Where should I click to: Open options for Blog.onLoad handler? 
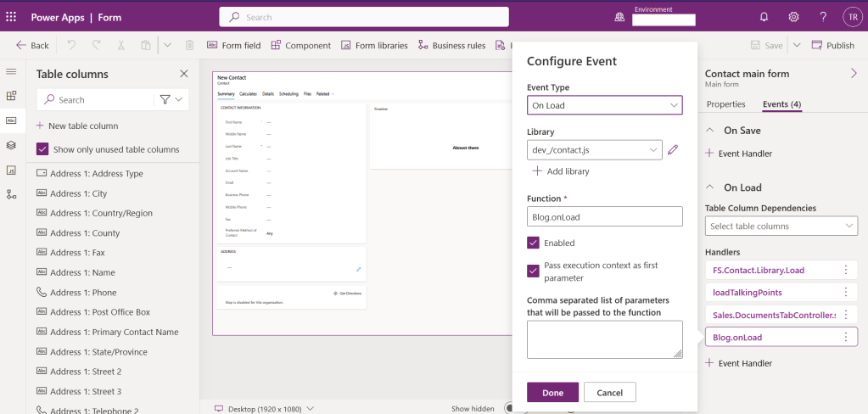(x=845, y=337)
